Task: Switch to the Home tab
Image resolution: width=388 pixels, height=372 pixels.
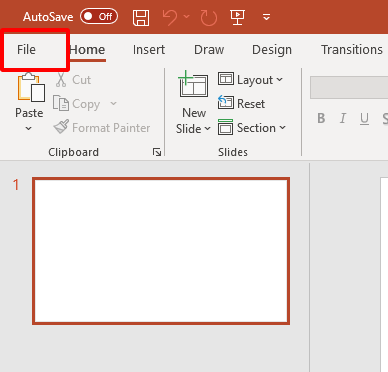Action: pos(87,50)
